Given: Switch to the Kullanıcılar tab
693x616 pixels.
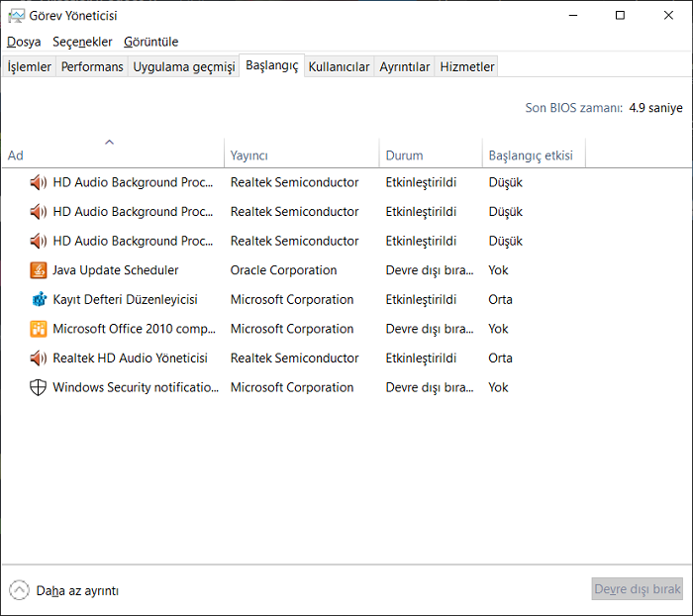Looking at the screenshot, I should point(339,66).
